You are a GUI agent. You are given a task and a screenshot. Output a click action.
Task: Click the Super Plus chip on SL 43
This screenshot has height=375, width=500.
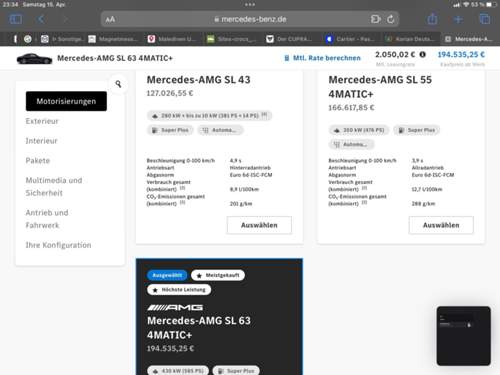(170, 130)
